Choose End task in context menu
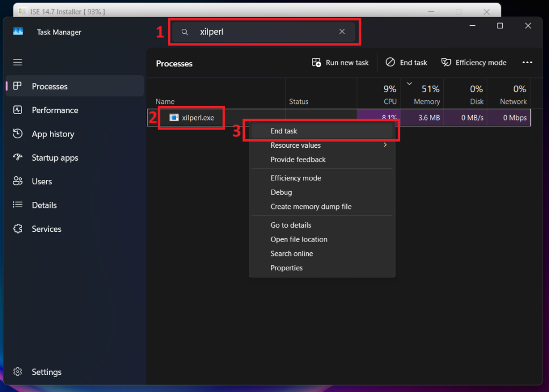Viewport: 549px width, 392px height. point(322,131)
